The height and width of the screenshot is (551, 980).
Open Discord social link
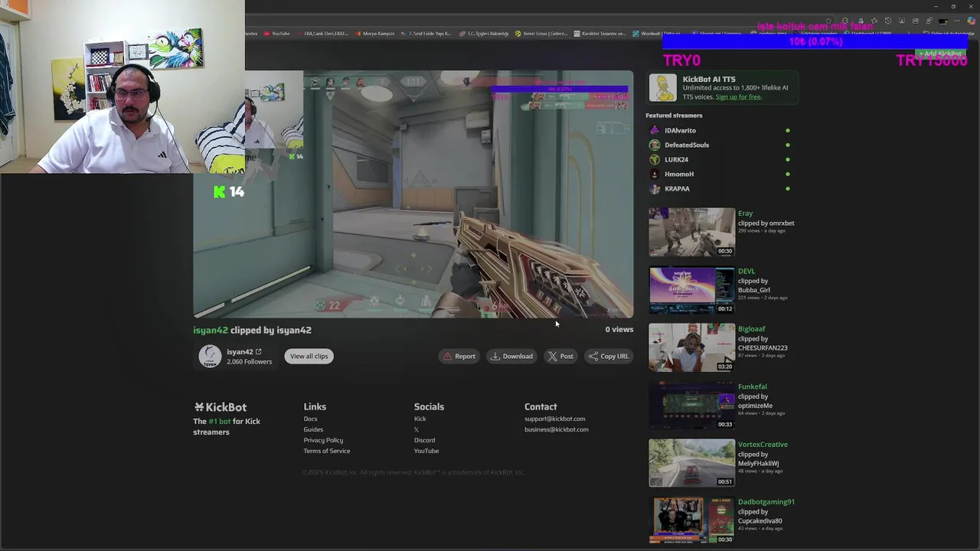(424, 440)
